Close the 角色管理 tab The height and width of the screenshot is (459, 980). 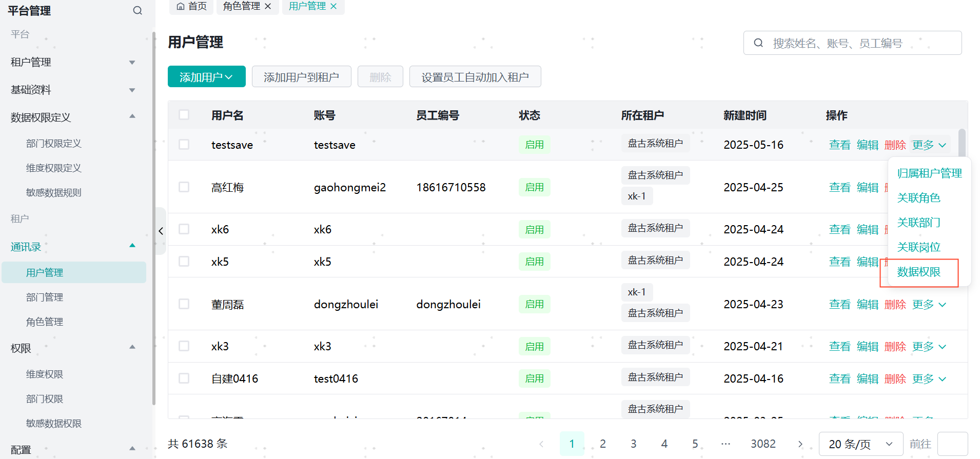click(268, 6)
